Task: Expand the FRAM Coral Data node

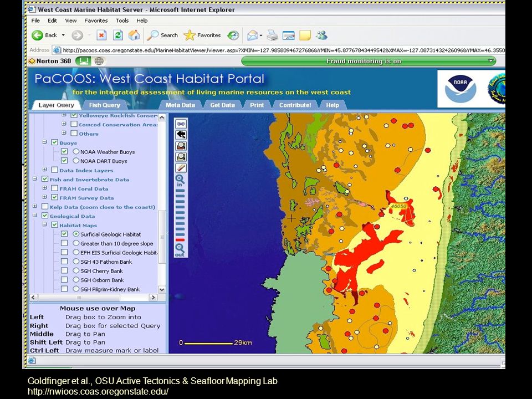Action: point(44,188)
